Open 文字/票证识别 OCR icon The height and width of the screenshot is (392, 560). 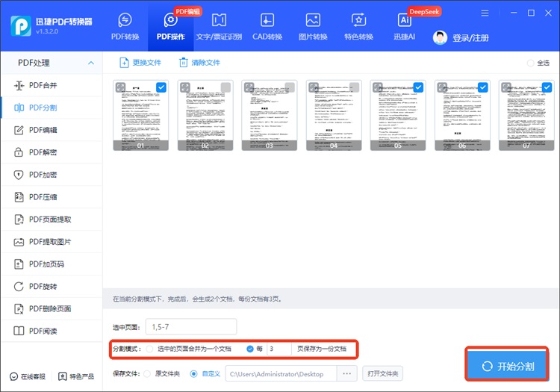click(x=219, y=21)
